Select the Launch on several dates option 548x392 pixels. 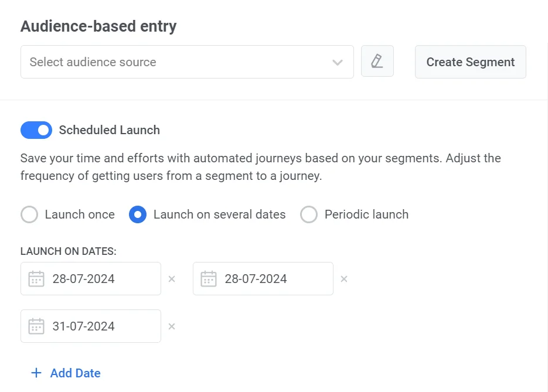[138, 214]
